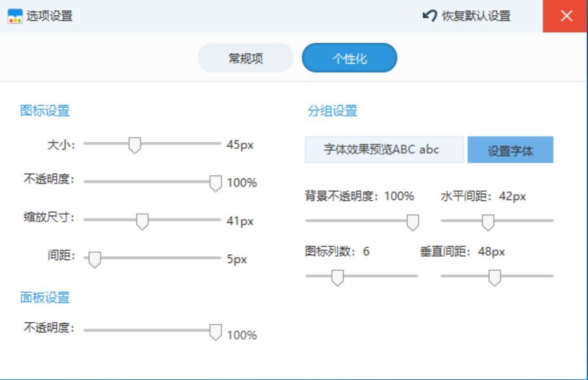Click the app logo icon in title bar

tap(15, 16)
